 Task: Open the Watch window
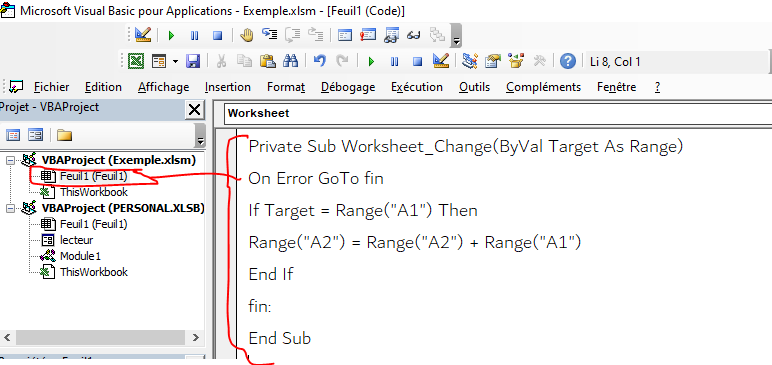pos(391,35)
